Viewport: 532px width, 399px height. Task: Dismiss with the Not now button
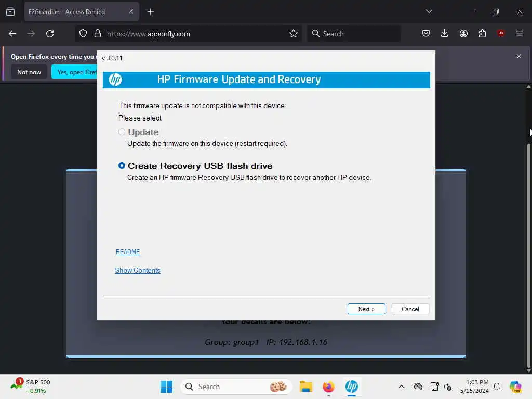(x=29, y=72)
